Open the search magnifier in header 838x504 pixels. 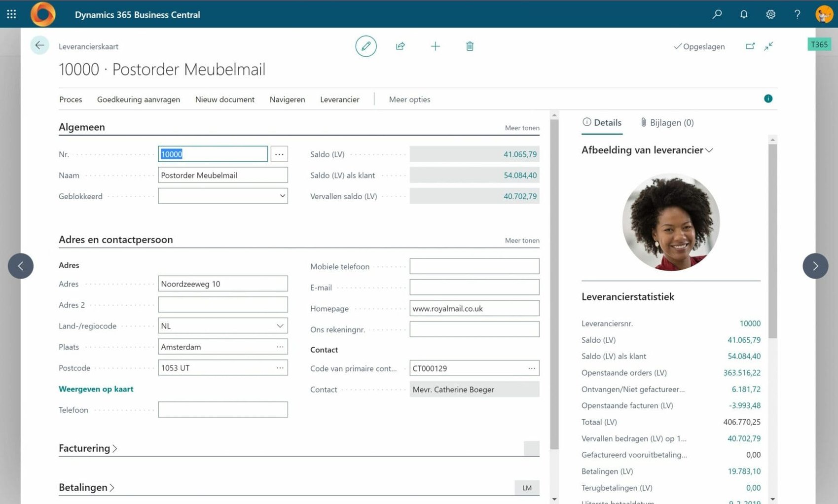[x=717, y=14]
